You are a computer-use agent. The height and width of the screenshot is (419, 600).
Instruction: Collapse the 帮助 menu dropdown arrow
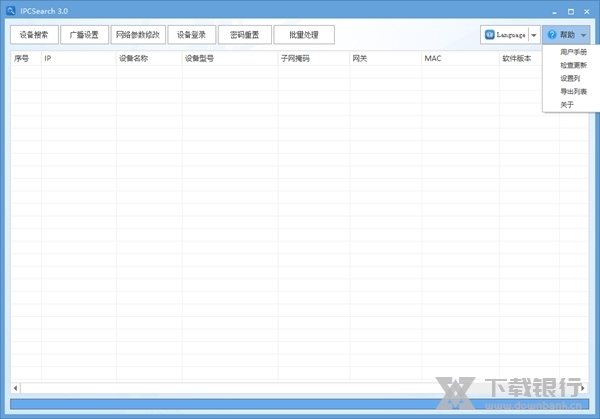click(x=583, y=35)
